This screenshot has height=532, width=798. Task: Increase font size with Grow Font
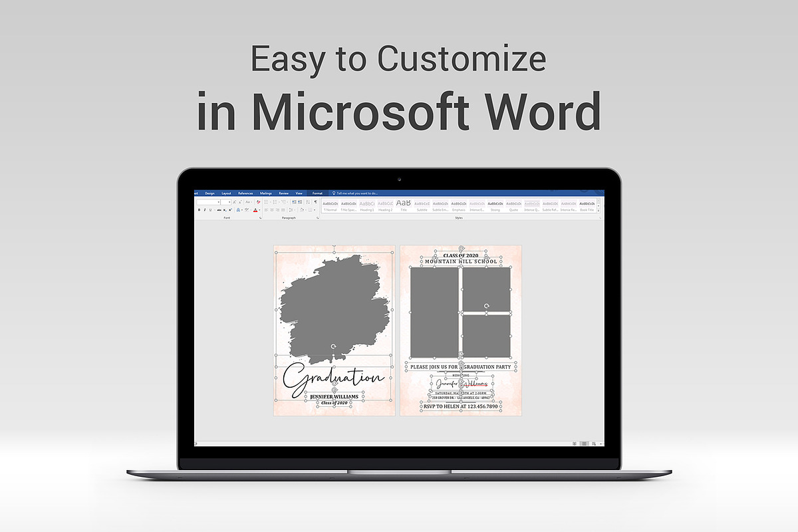tap(235, 202)
